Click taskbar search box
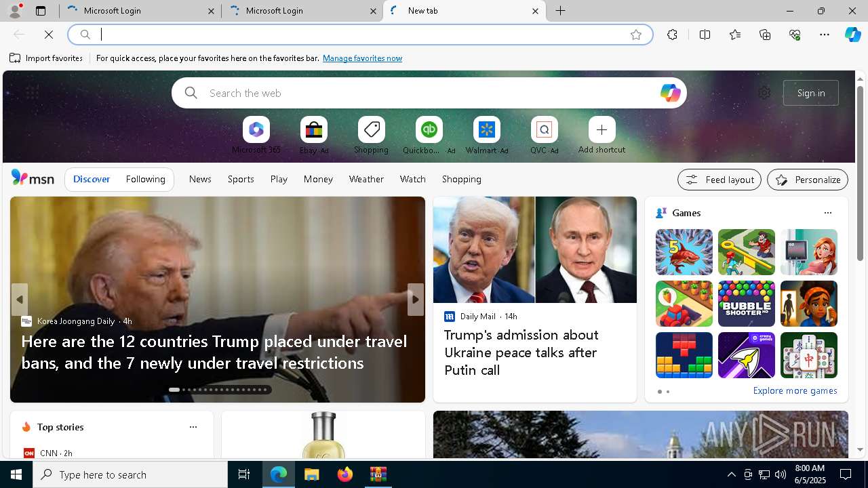 [x=130, y=474]
